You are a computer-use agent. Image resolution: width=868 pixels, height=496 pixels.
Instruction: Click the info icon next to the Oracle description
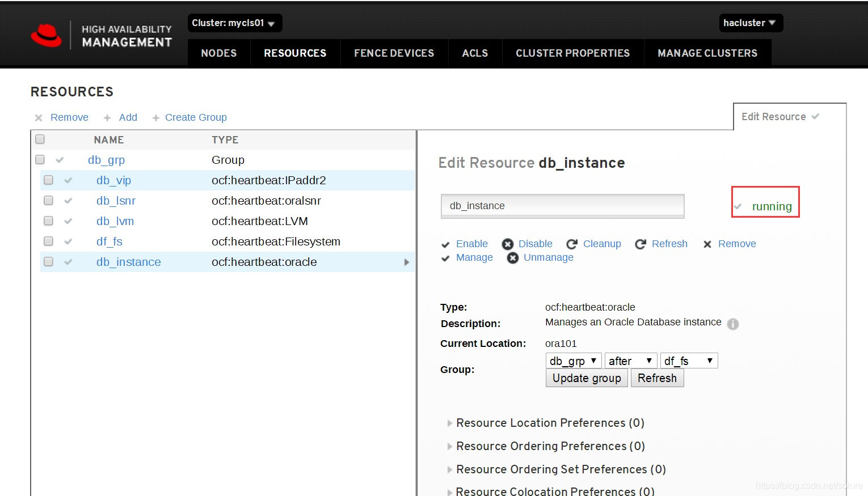pos(733,324)
